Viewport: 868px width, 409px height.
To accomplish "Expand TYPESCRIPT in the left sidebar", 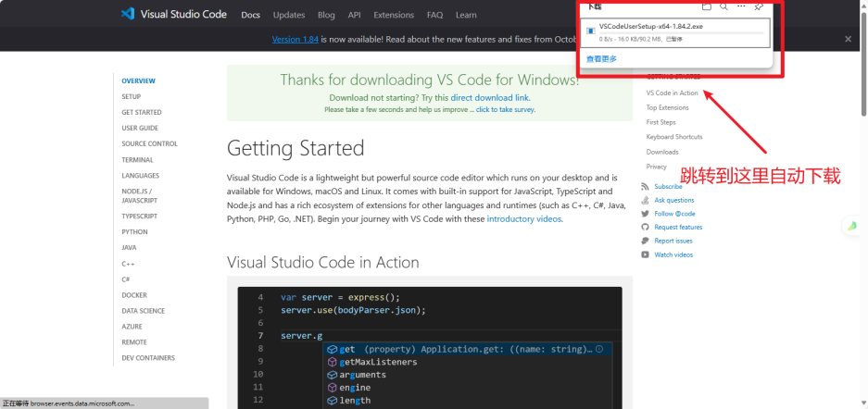I will 140,217.
